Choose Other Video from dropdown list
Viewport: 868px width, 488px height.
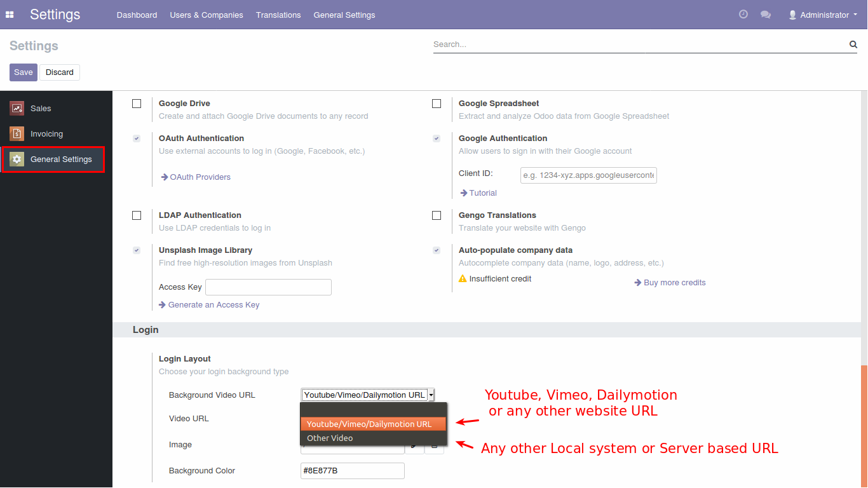coord(329,438)
